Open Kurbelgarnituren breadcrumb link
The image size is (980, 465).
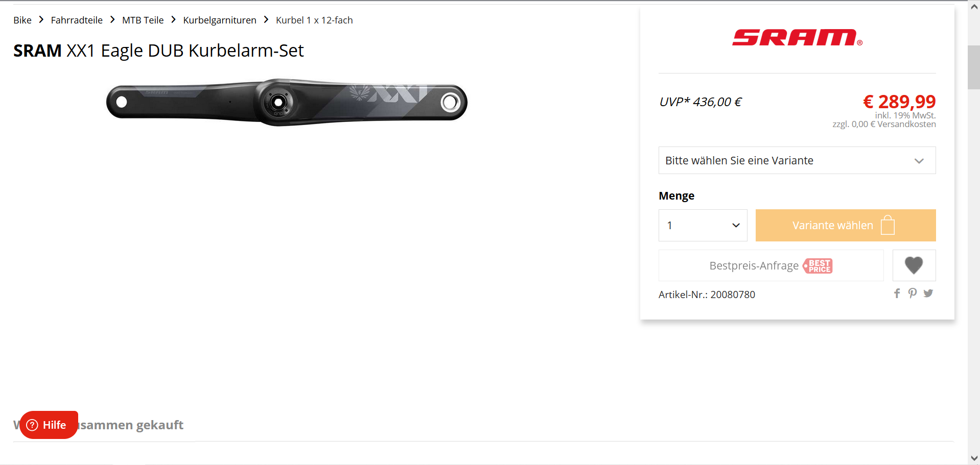pos(220,20)
